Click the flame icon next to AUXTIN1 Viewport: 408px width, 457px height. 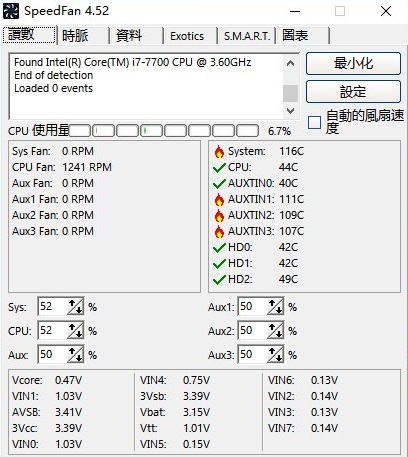(x=219, y=199)
